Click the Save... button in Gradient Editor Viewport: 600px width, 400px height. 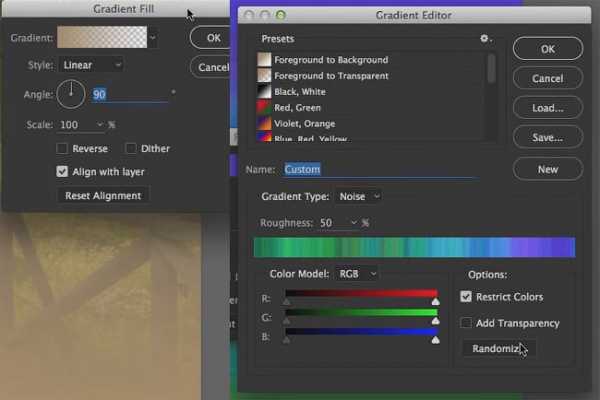pyautogui.click(x=547, y=138)
